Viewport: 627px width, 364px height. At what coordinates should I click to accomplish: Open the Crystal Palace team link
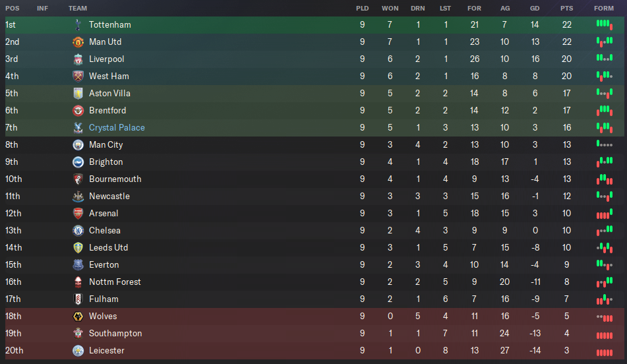click(x=117, y=128)
